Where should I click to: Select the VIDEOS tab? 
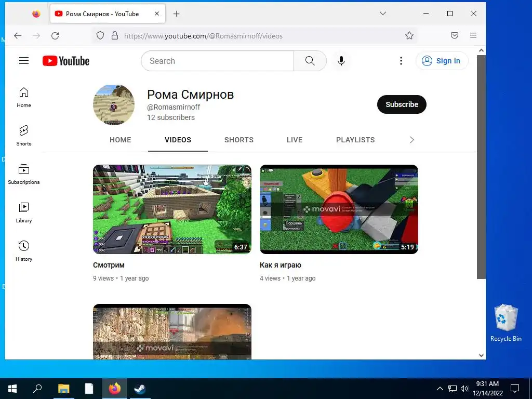[x=178, y=140]
